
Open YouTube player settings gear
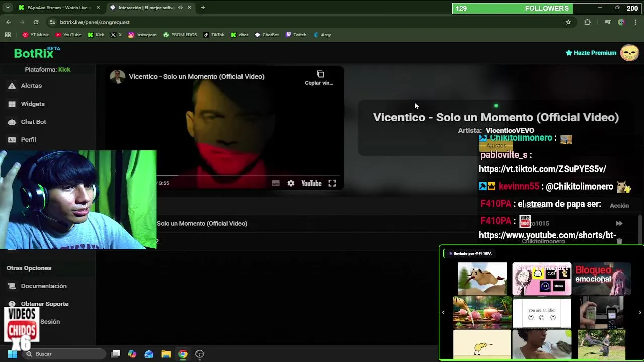tap(291, 183)
